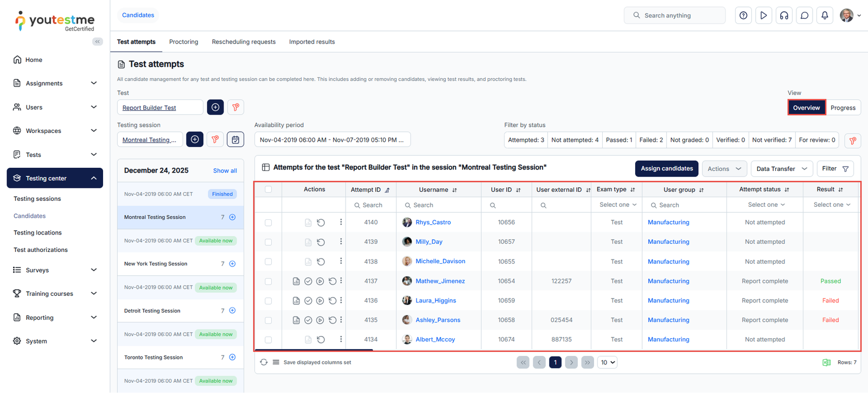Expand the Data Transfer dropdown
This screenshot has height=393, width=868.
coord(781,169)
